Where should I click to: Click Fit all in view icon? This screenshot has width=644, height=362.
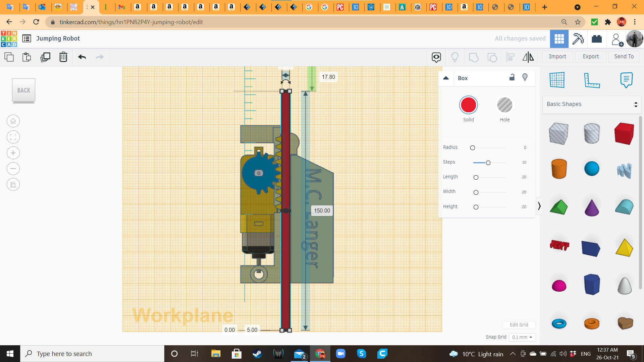click(x=13, y=137)
